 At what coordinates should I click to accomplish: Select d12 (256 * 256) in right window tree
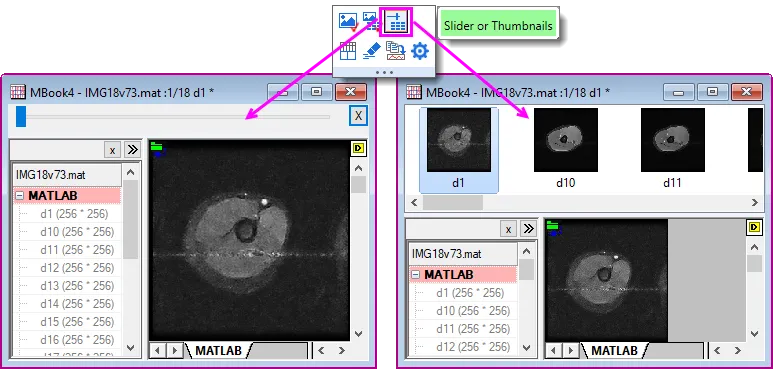click(473, 347)
